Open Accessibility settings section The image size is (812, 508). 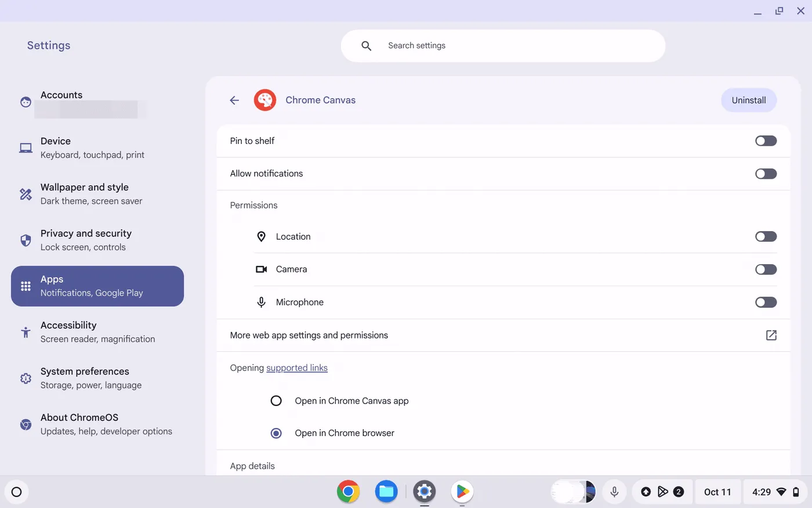pyautogui.click(x=97, y=332)
